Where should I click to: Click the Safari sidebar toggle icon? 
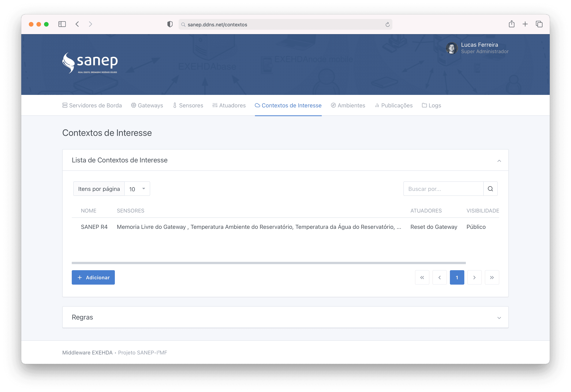(x=62, y=24)
